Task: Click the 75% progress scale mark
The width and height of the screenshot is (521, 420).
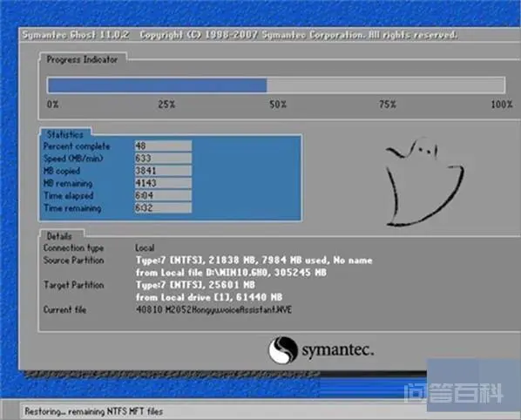Action: click(x=388, y=105)
